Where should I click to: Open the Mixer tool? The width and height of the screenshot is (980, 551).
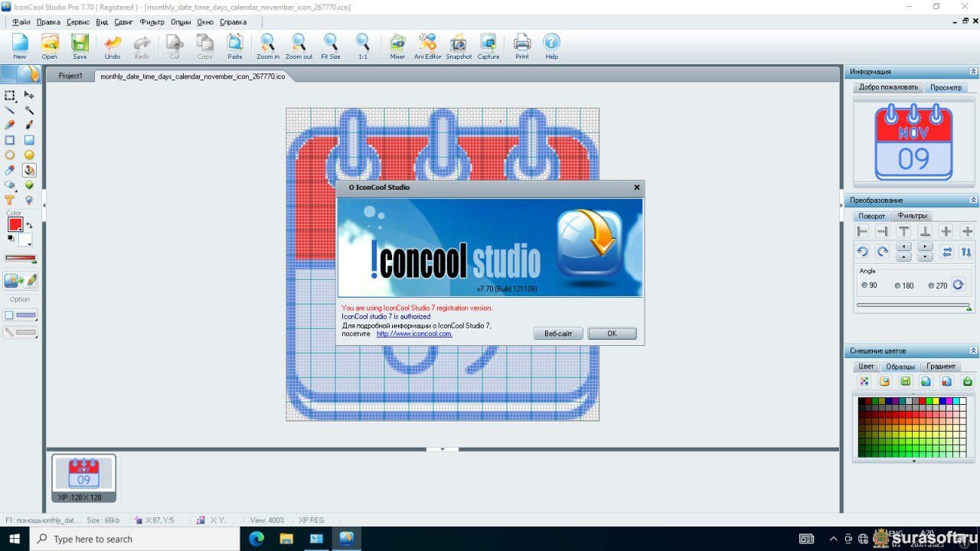pyautogui.click(x=397, y=45)
